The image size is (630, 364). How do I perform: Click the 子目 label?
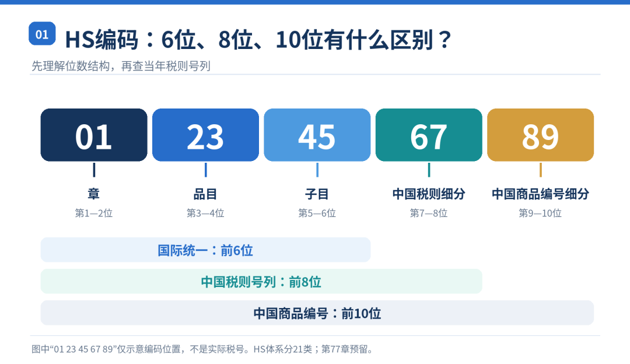[x=317, y=194]
